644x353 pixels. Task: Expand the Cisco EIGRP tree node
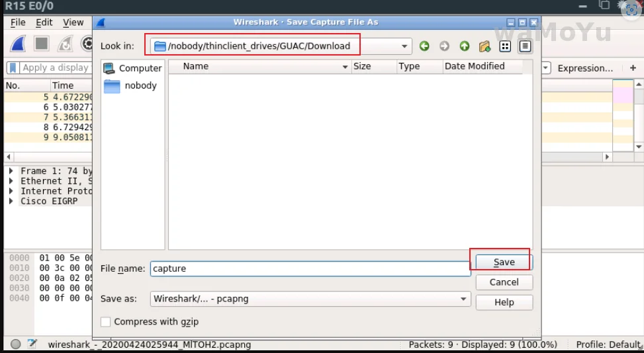point(12,201)
